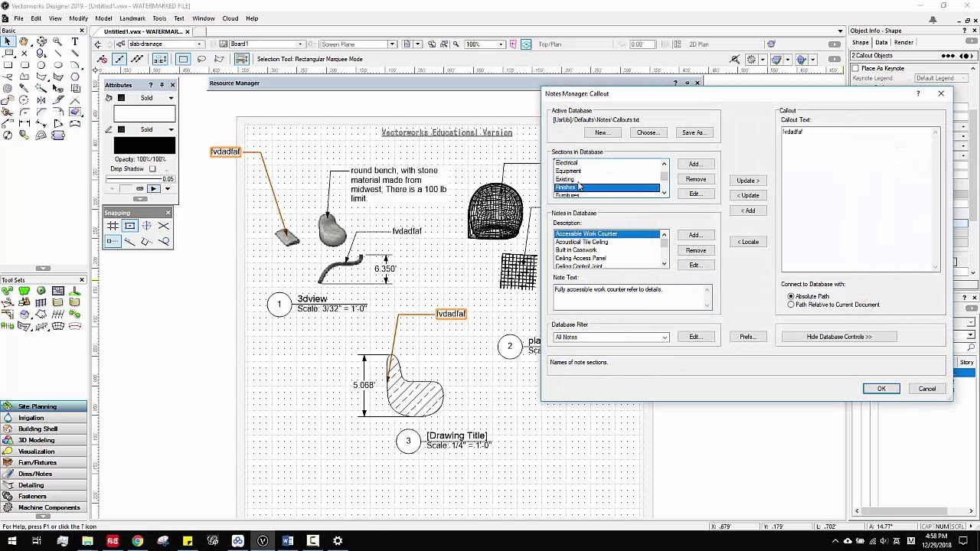Screen dimensions: 980x551
Task: Select the Rectangle tool in Basic palette
Action: click(x=8, y=65)
